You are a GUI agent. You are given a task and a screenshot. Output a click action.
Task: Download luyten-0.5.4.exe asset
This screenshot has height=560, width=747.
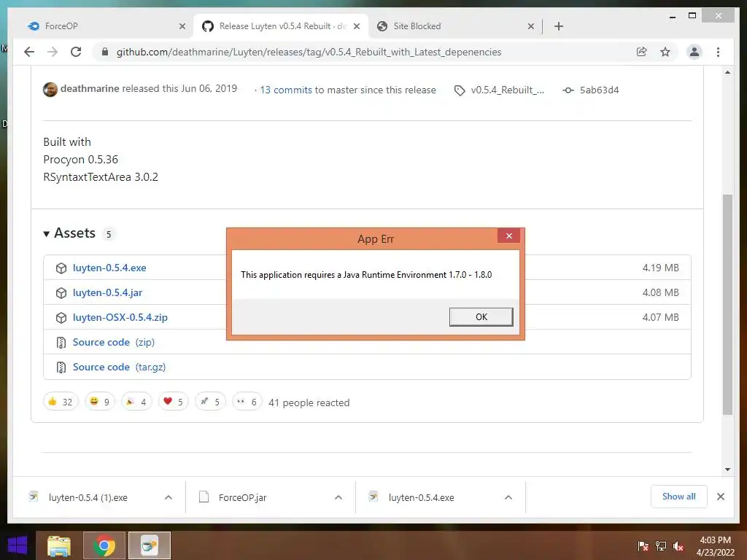[109, 268]
